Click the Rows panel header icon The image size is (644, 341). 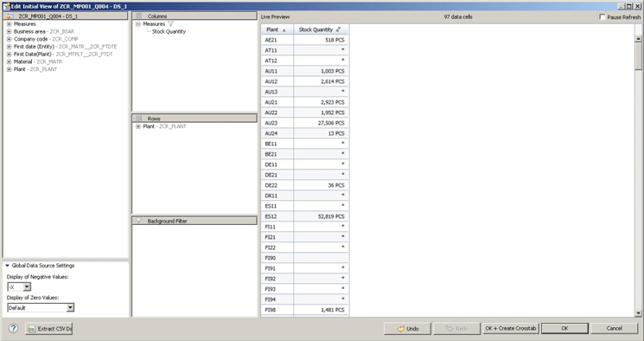(x=139, y=119)
